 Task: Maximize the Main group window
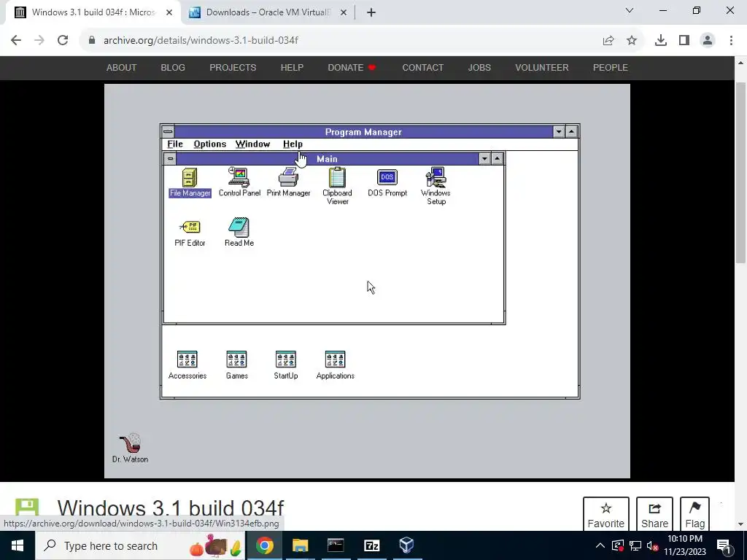tap(498, 158)
